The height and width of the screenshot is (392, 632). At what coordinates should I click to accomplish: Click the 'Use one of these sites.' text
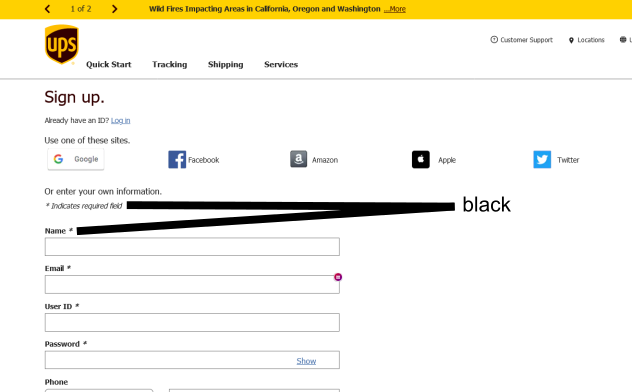pyautogui.click(x=87, y=140)
